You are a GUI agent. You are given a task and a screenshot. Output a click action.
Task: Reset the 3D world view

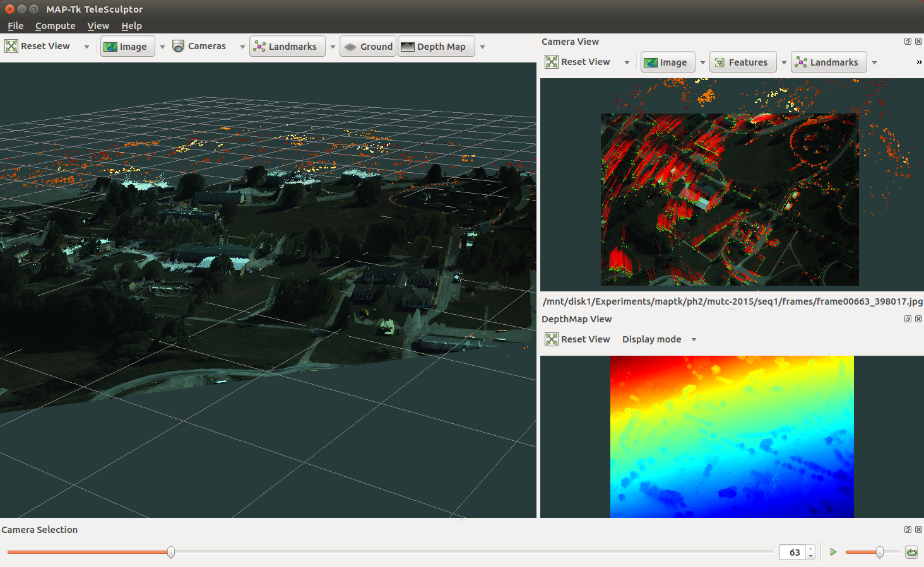[x=38, y=46]
